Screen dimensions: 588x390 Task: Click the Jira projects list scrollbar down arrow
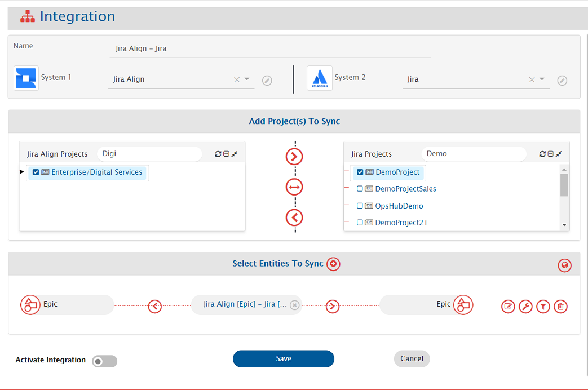click(x=564, y=225)
